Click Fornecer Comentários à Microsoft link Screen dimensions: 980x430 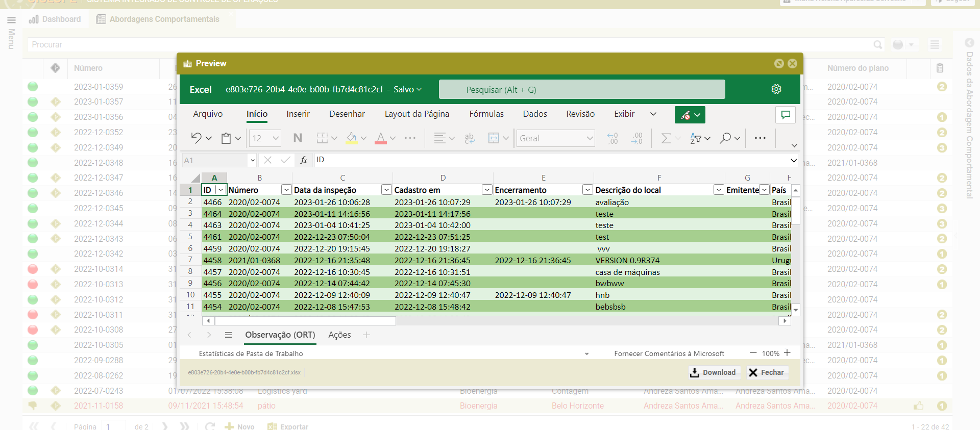(669, 353)
